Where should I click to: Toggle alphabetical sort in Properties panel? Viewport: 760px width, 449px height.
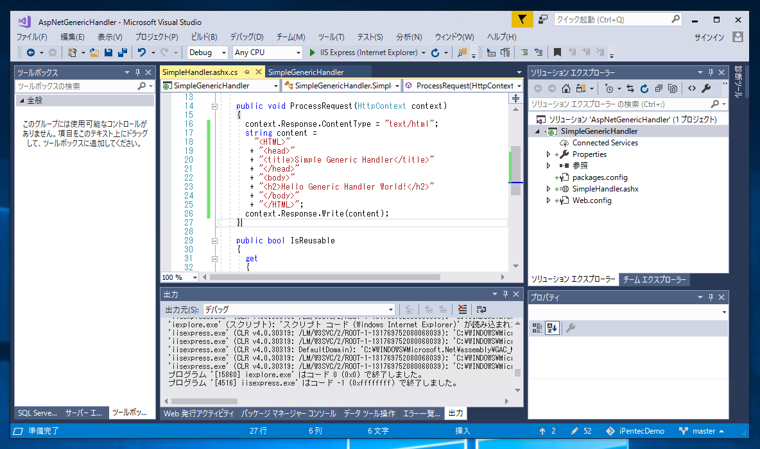point(551,328)
